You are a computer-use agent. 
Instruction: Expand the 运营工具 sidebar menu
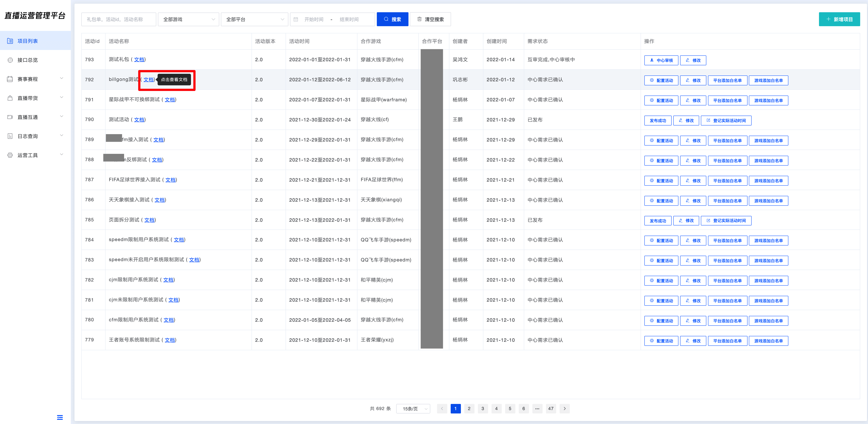[35, 155]
